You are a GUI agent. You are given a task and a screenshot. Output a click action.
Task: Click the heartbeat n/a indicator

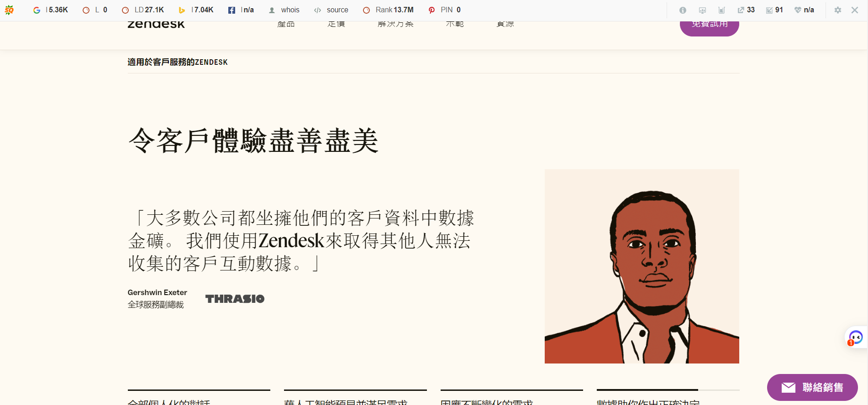tap(804, 10)
